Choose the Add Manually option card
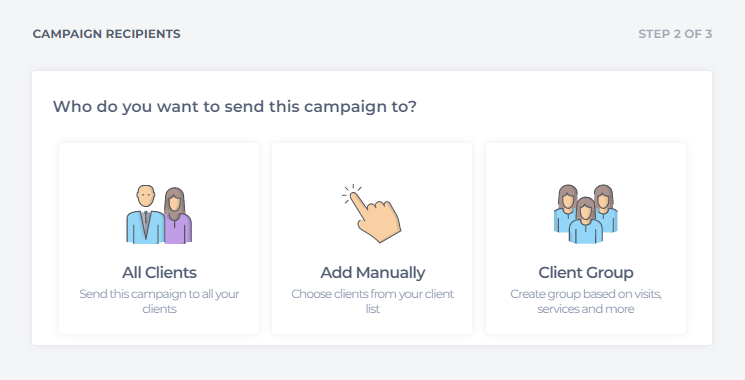This screenshot has width=745, height=380. (x=372, y=238)
